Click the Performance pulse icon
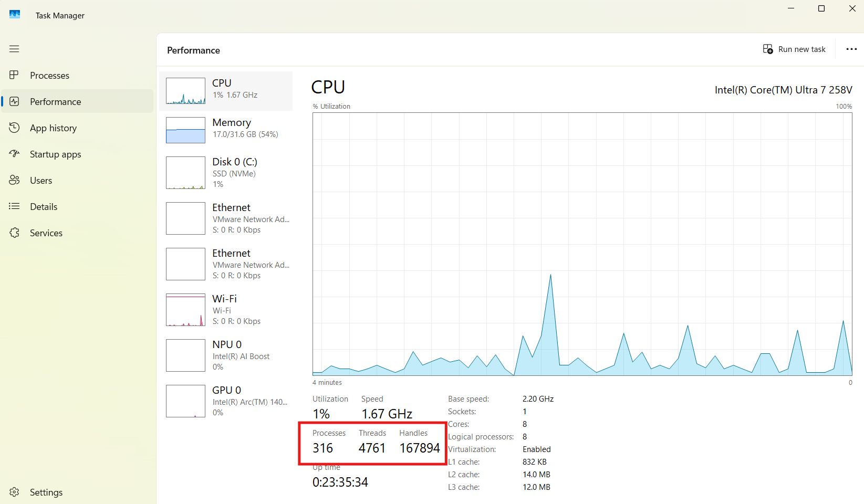 14,101
